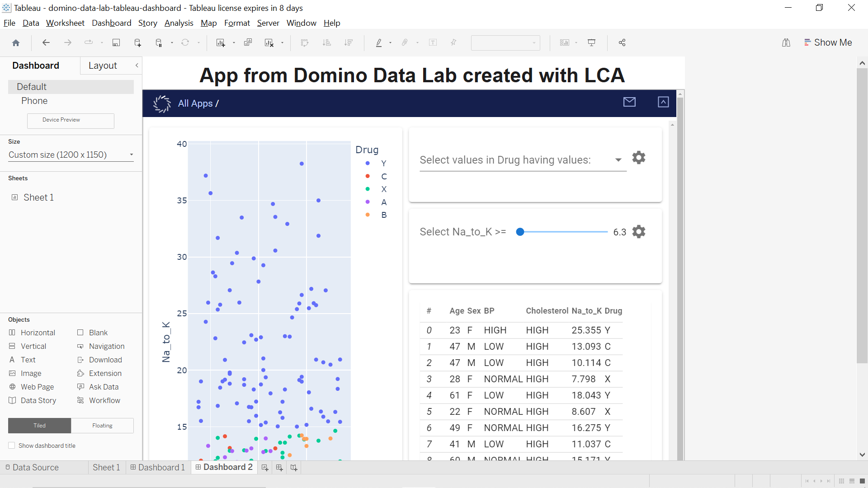Viewport: 868px width, 488px height.
Task: Click the Sort ascending icon
Action: [x=327, y=42]
